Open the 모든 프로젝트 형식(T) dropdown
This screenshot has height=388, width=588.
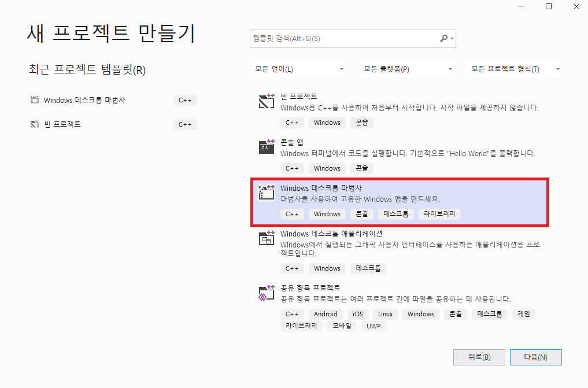(514, 69)
